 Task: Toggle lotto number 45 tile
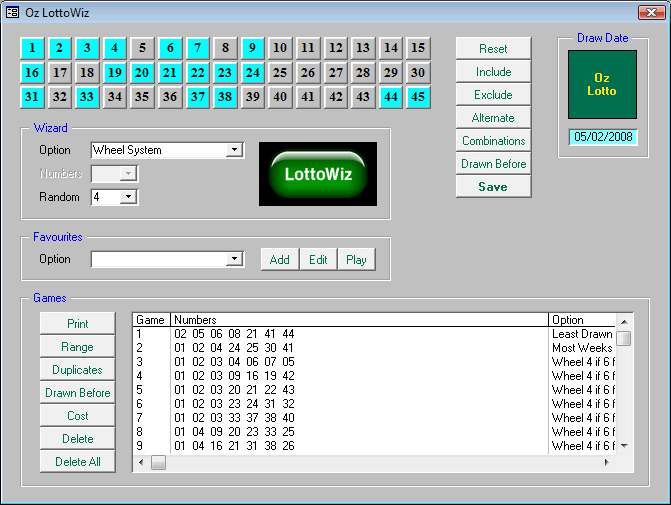coord(418,97)
